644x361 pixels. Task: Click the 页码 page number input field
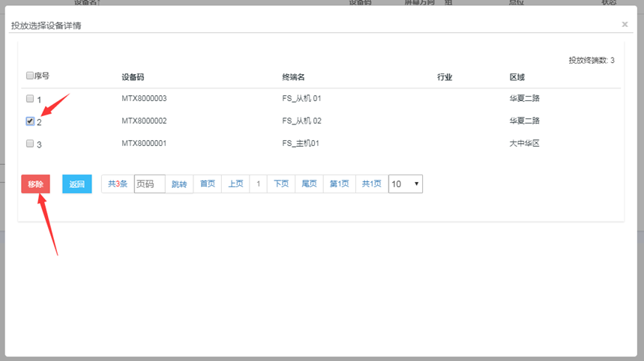click(149, 184)
